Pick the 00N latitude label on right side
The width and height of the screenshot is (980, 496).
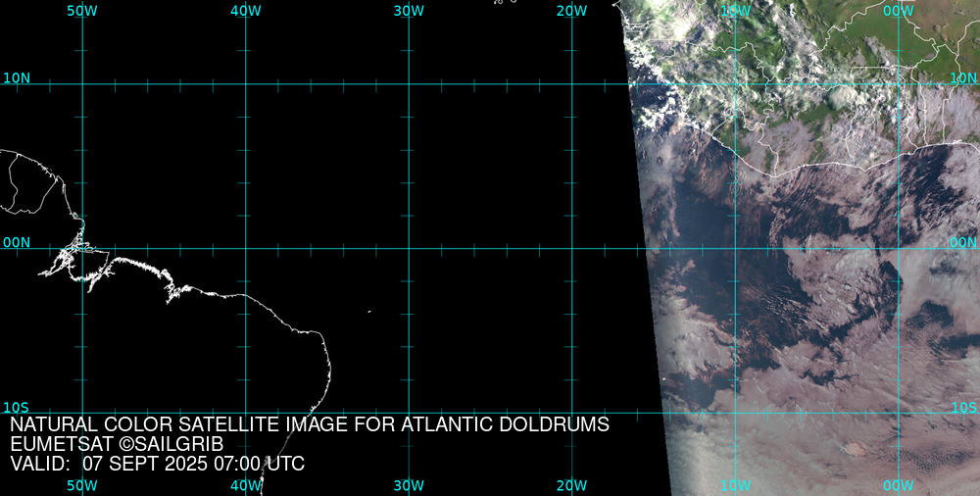tap(963, 243)
